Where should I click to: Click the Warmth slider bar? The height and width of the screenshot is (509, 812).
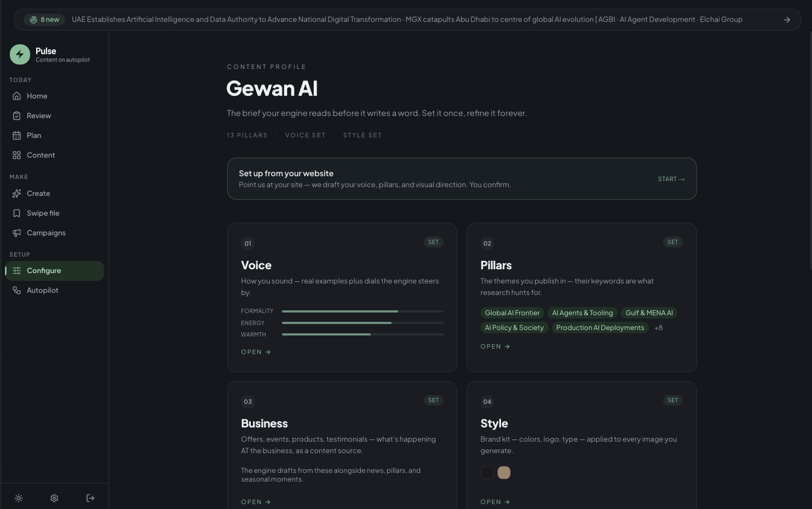point(362,334)
